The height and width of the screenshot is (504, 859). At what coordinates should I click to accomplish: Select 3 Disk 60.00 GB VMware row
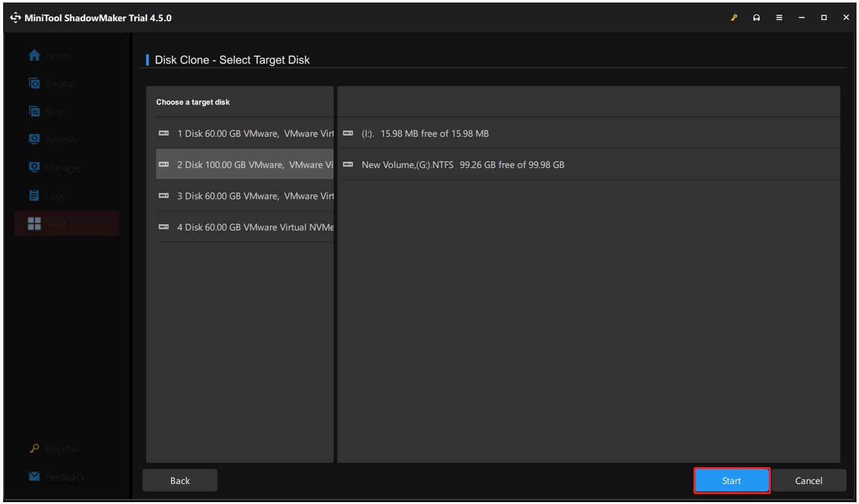pos(245,195)
